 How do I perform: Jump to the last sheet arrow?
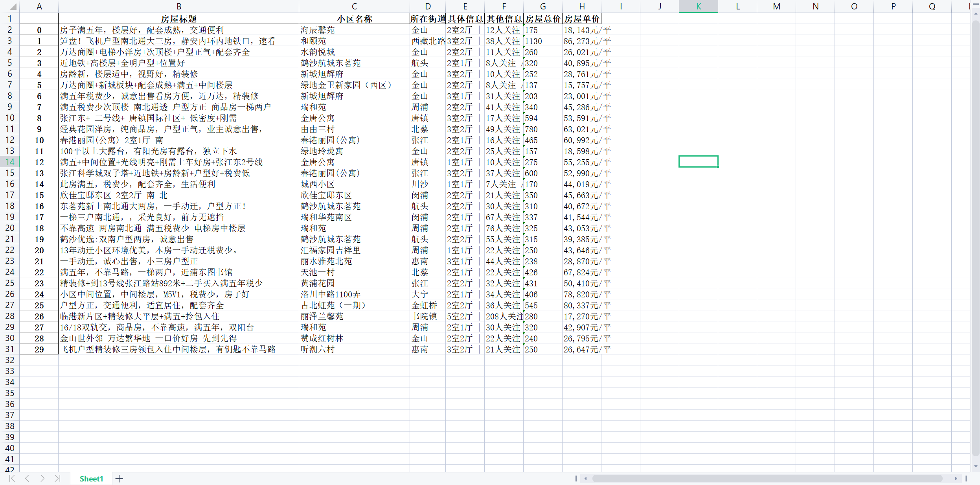[x=57, y=478]
